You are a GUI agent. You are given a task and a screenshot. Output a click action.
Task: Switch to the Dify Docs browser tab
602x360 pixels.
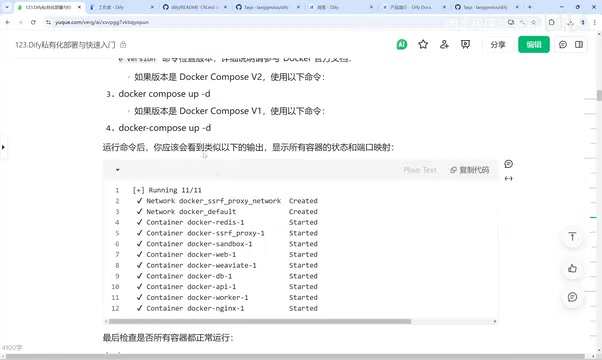click(411, 7)
